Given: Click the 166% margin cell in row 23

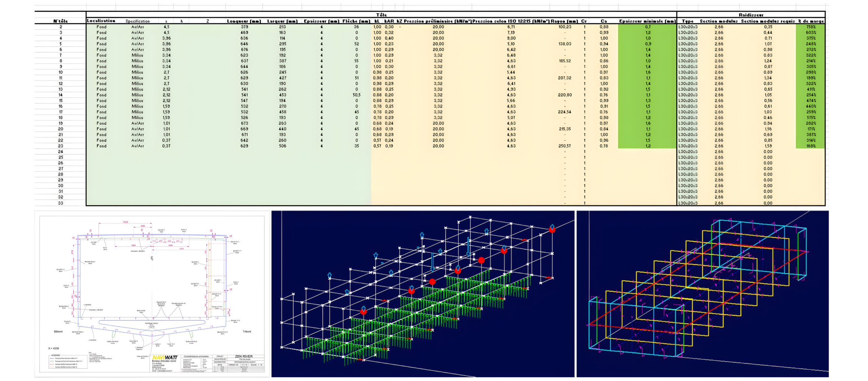Looking at the screenshot, I should [811, 146].
